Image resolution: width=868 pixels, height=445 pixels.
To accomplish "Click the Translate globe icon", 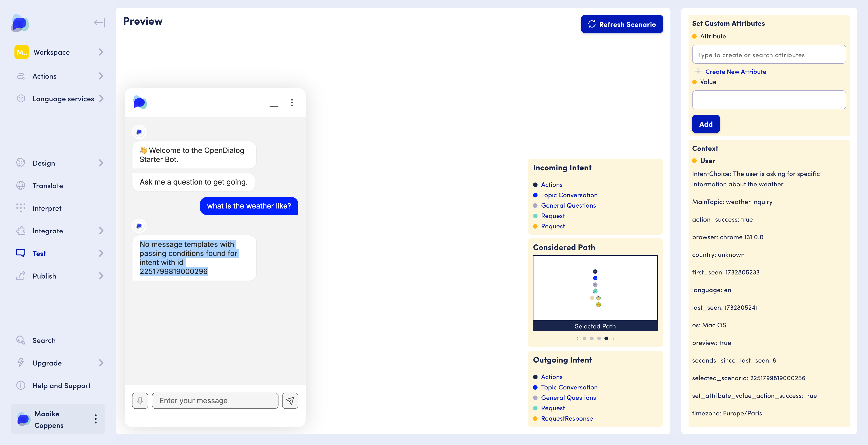I will coord(21,185).
